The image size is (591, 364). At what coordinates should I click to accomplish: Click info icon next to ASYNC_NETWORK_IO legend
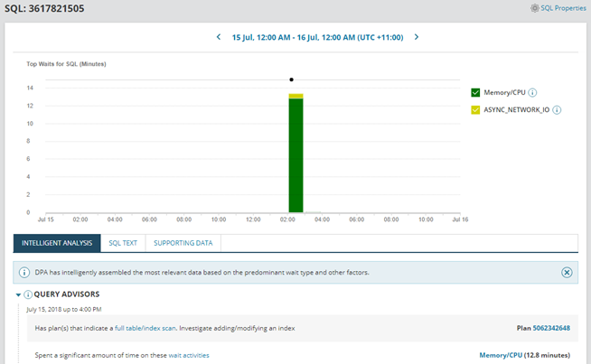point(557,110)
